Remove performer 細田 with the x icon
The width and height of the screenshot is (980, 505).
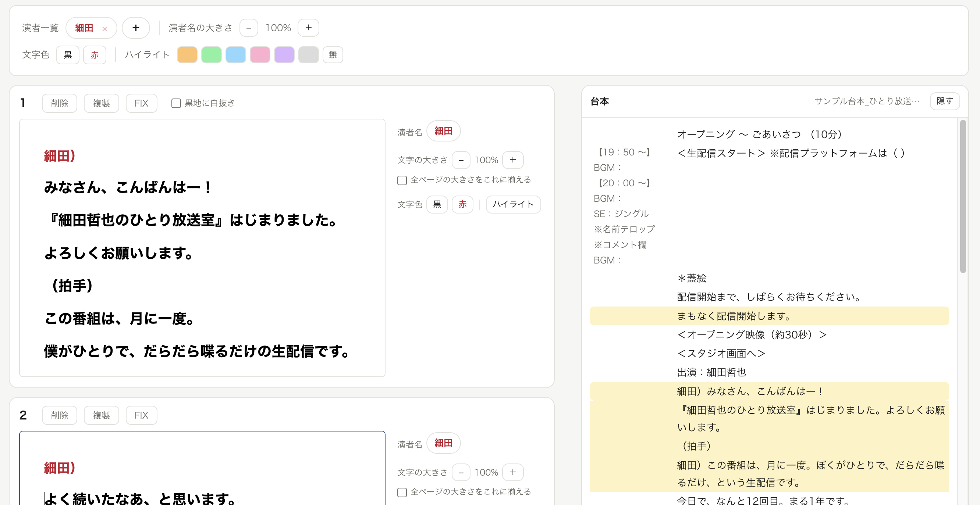point(104,29)
